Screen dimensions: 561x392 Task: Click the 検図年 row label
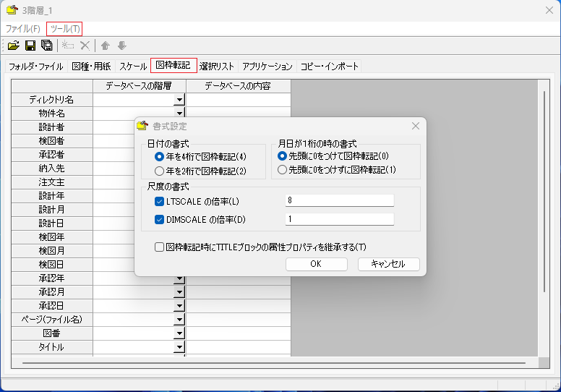(x=52, y=237)
